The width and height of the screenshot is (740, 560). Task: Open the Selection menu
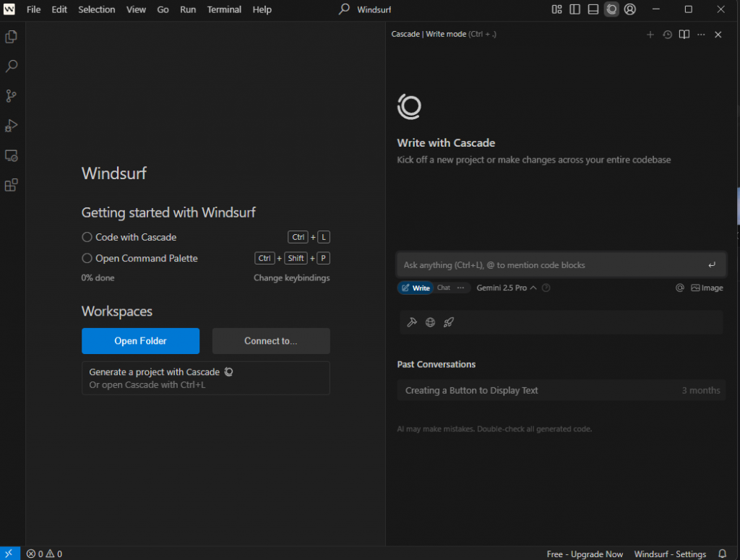click(x=96, y=9)
